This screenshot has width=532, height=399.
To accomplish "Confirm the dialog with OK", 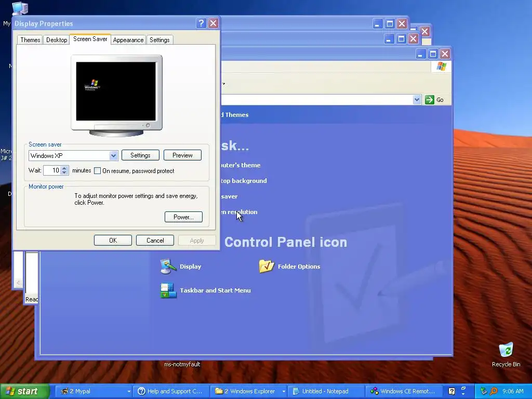I will click(x=113, y=240).
